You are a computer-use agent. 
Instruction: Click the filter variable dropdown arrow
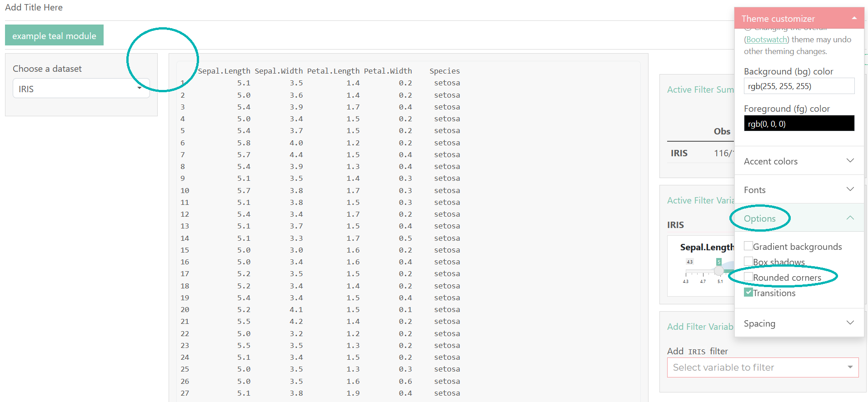[850, 367]
